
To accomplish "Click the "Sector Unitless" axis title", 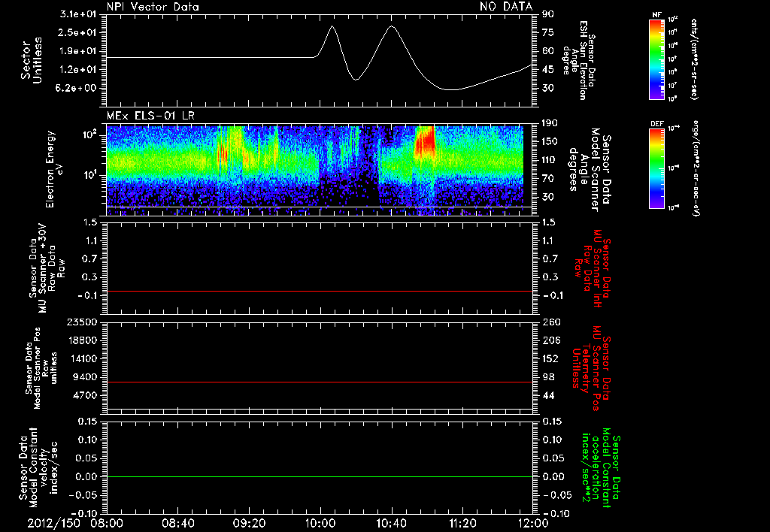I will pos(31,60).
